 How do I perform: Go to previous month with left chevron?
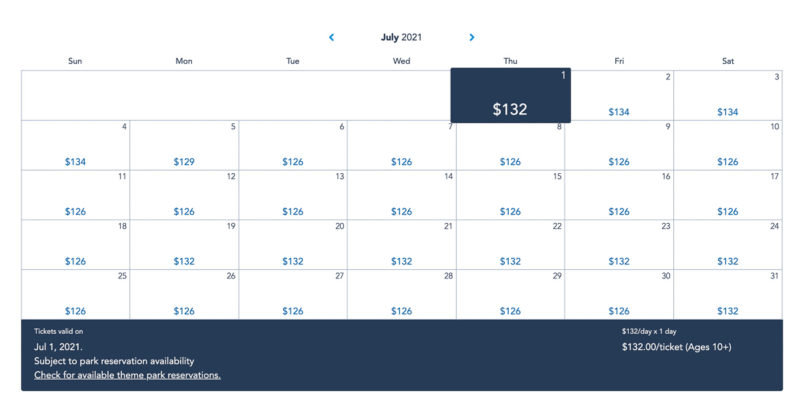332,37
